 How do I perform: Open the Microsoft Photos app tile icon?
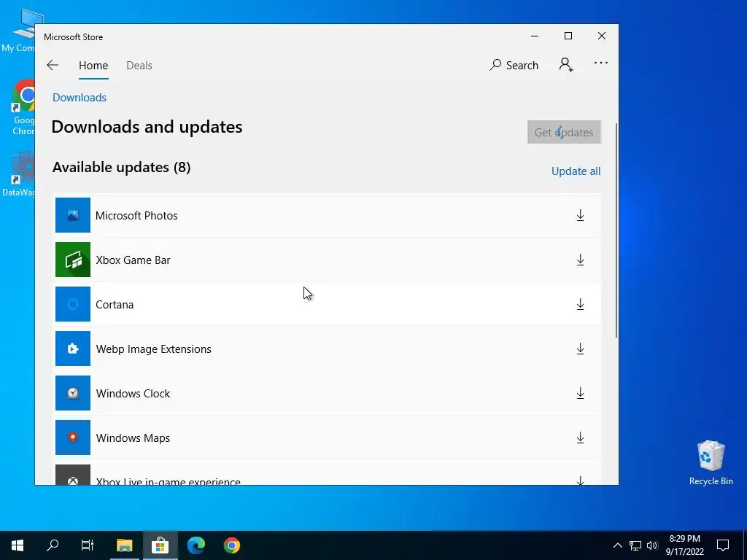(73, 215)
